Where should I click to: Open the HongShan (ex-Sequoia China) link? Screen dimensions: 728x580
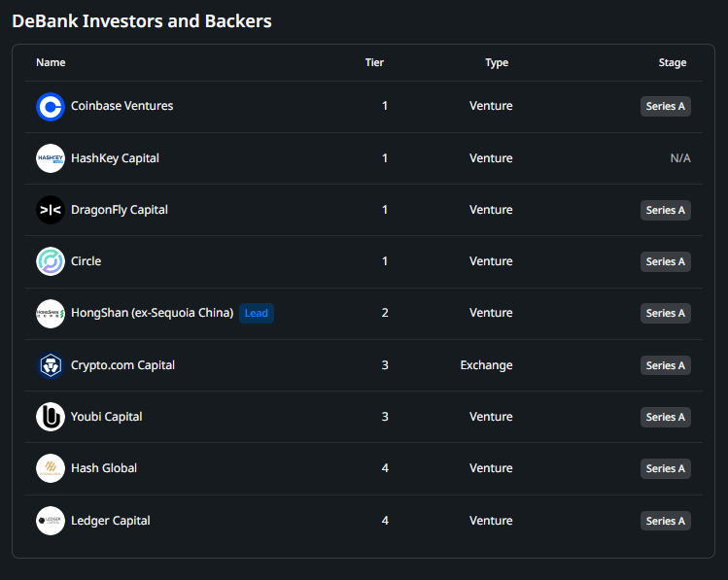point(152,313)
